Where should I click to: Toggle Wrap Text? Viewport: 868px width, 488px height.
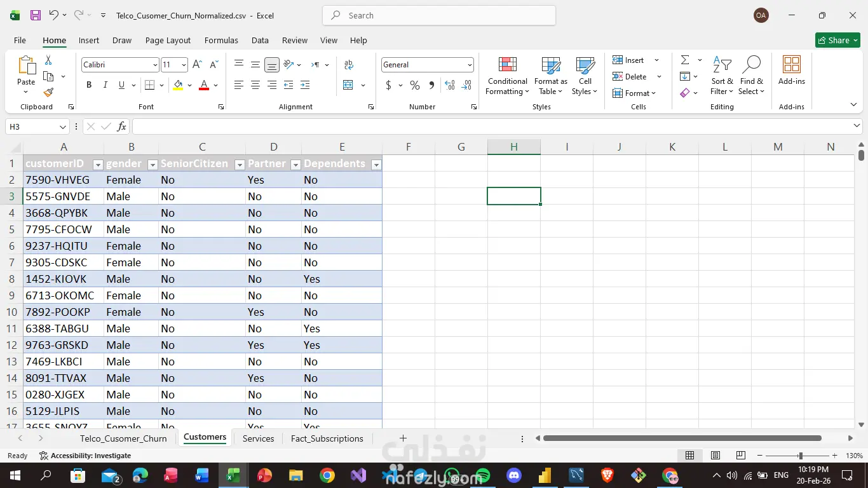[349, 65]
